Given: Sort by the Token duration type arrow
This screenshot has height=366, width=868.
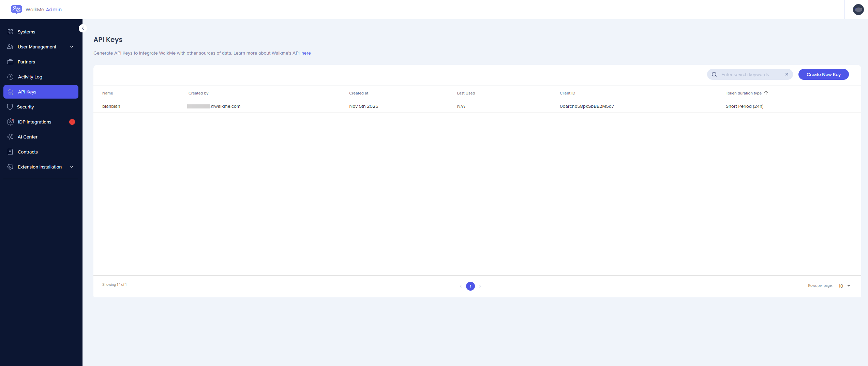Looking at the screenshot, I should pyautogui.click(x=766, y=93).
